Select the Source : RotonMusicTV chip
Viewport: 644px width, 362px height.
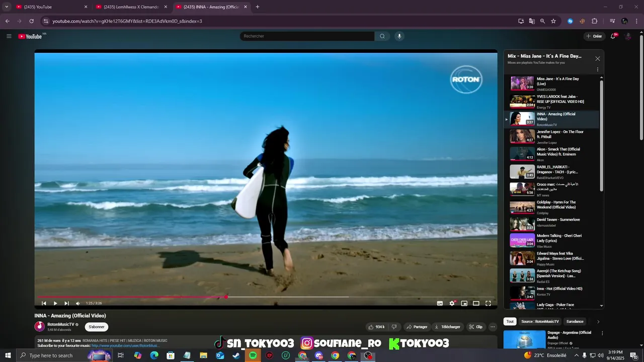coord(540,322)
